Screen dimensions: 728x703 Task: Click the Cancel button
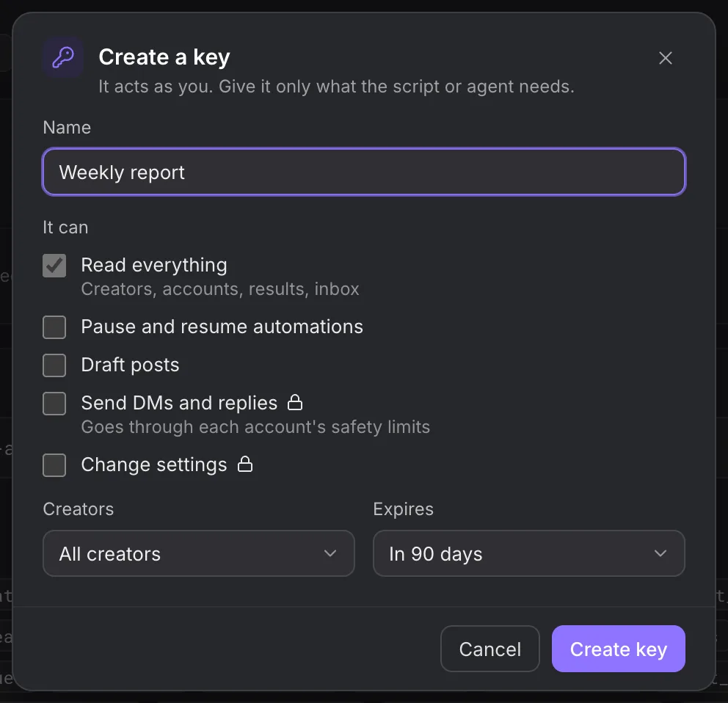pos(489,649)
